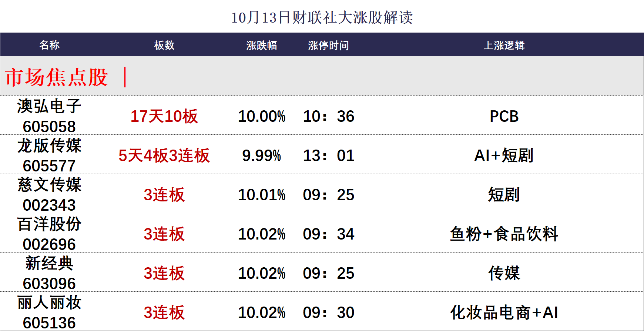644x331 pixels.
Task: Click 3连板 in the 百洋股份 row
Action: pos(164,234)
